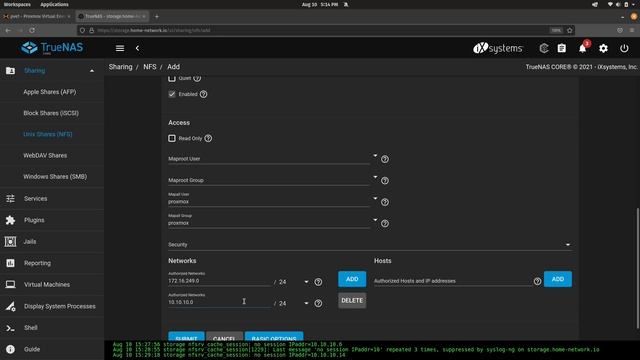Click ADD under Hosts
640x360 pixels.
point(558,279)
